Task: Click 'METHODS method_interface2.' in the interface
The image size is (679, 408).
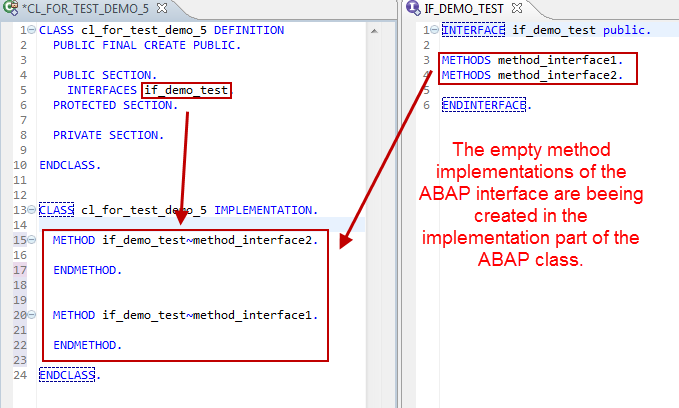Action: 532,75
